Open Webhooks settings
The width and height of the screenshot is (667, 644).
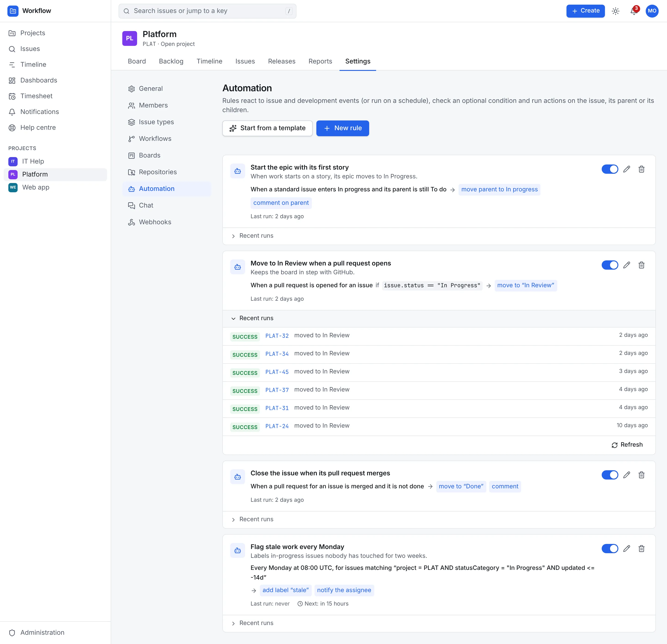(167, 222)
